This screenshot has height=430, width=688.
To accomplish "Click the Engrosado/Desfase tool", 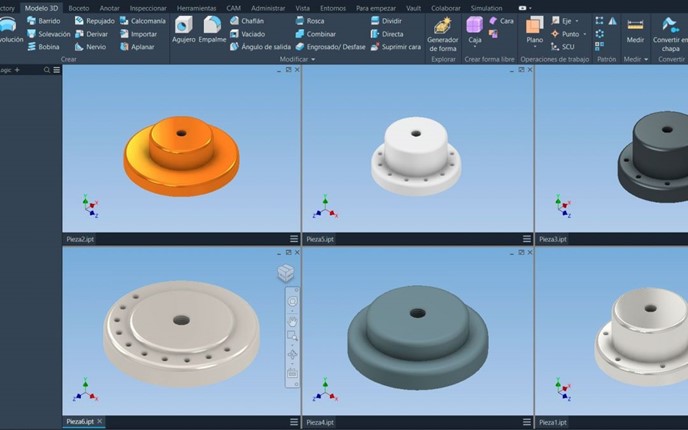I will pos(330,47).
